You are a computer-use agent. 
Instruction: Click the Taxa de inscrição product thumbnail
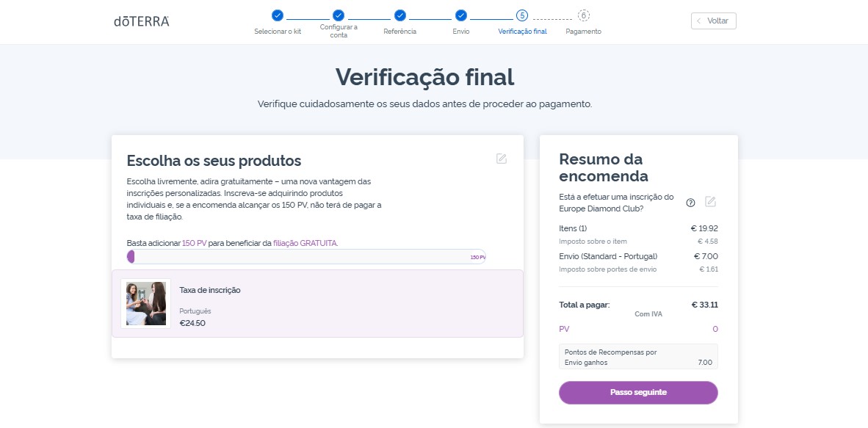146,303
